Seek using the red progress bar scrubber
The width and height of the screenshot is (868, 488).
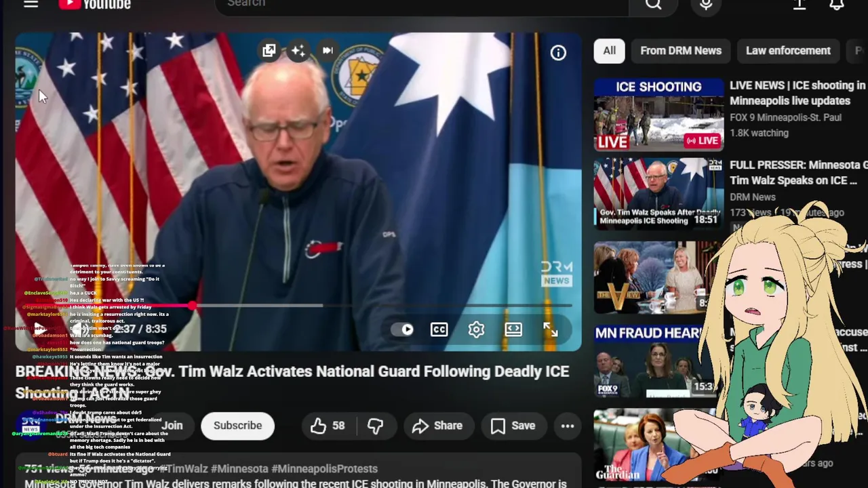pyautogui.click(x=193, y=306)
